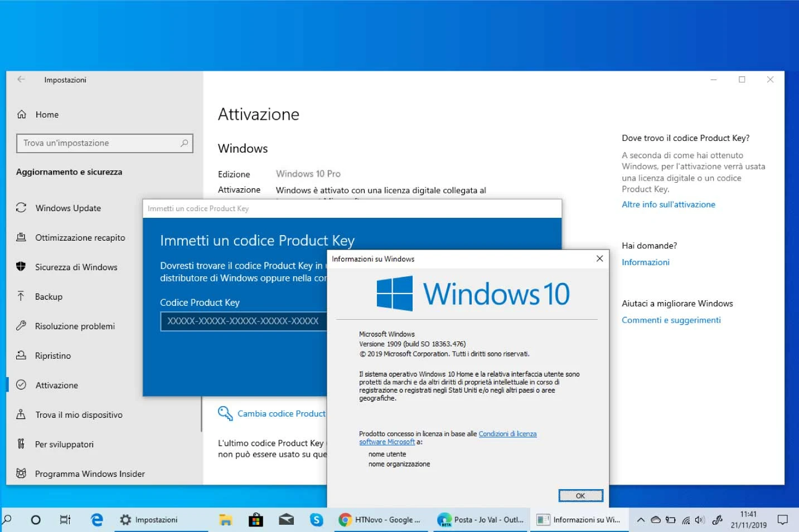Screen dimensions: 799x532
Task: Click the Risoluzione problemi wrench icon
Action: coord(21,326)
